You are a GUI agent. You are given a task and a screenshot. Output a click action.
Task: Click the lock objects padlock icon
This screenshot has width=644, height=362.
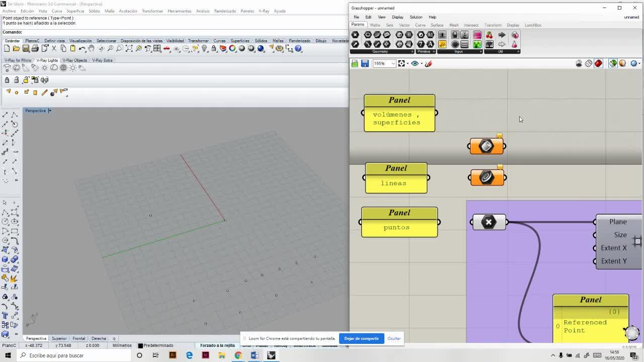[7, 80]
